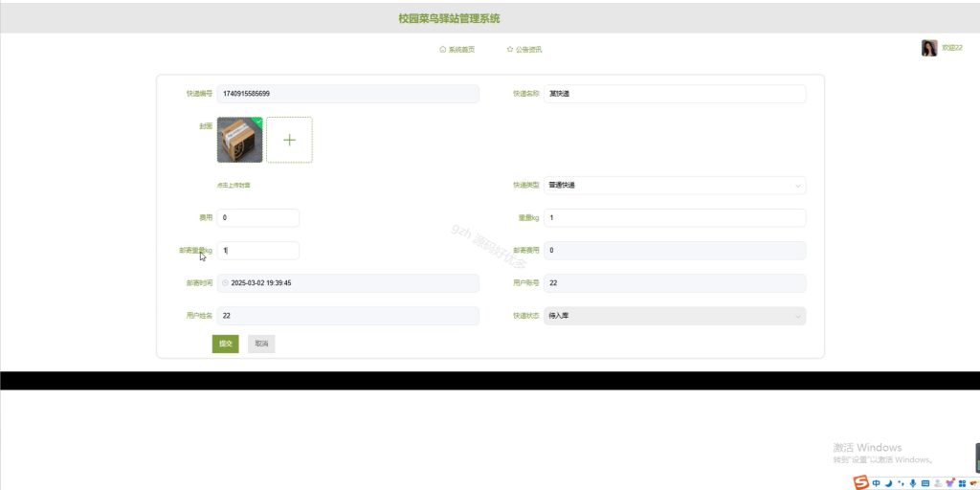Screen dimensions: 980x490
Task: Click the clock icon in 邮寄时间 field
Action: 225,283
